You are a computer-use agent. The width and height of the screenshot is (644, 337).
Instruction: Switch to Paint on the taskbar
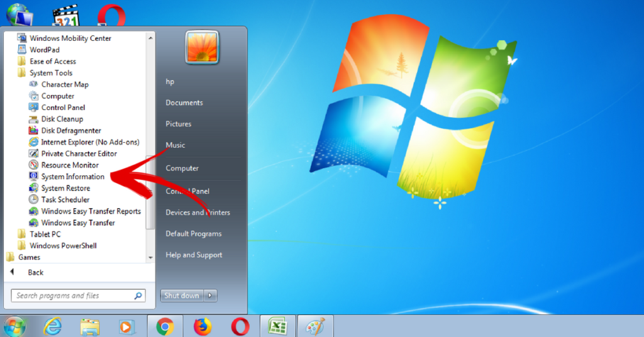coord(315,327)
